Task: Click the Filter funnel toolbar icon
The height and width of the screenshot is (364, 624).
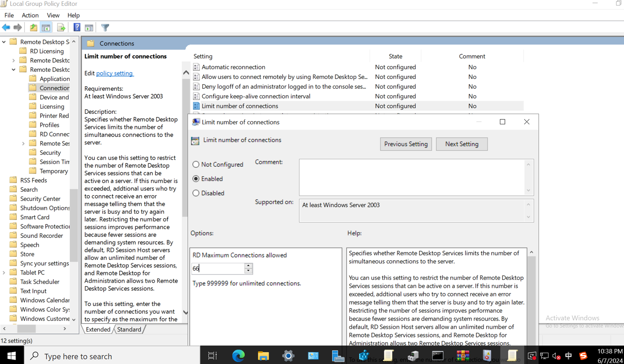Action: (105, 28)
